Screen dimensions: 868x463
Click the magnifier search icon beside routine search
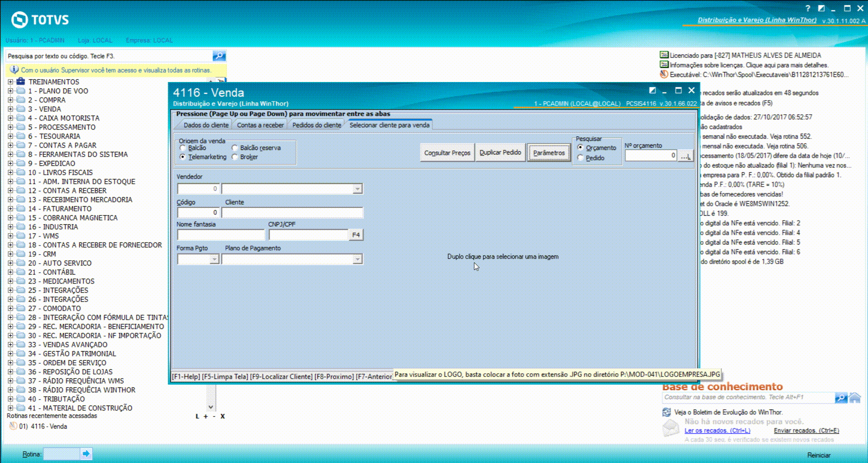[219, 56]
